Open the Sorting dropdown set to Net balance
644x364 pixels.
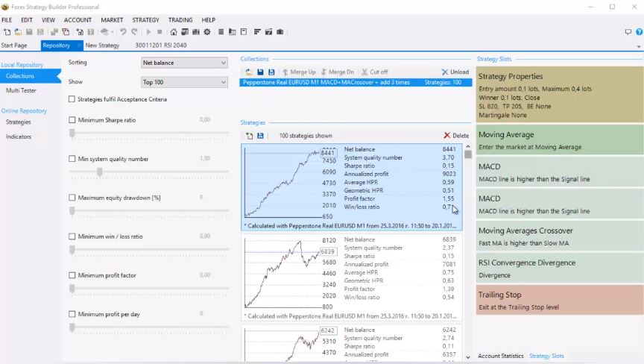click(x=184, y=63)
